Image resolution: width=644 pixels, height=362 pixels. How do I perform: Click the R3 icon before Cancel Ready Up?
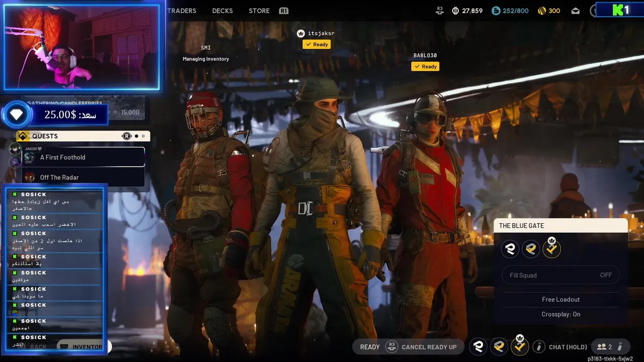pos(391,346)
